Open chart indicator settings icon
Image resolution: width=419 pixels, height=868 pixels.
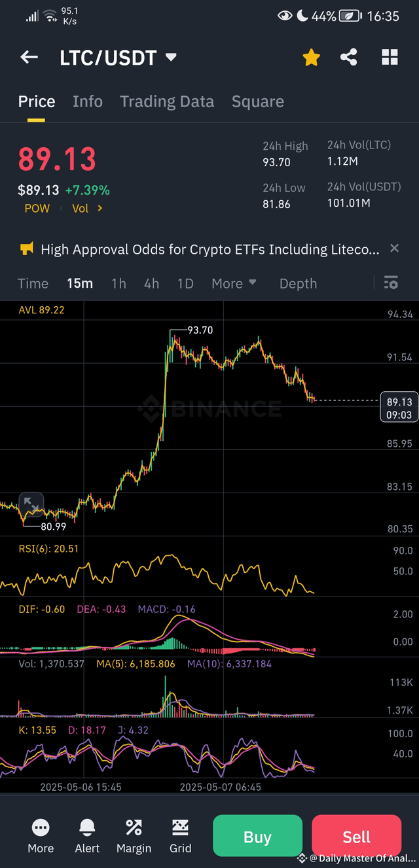click(x=391, y=283)
